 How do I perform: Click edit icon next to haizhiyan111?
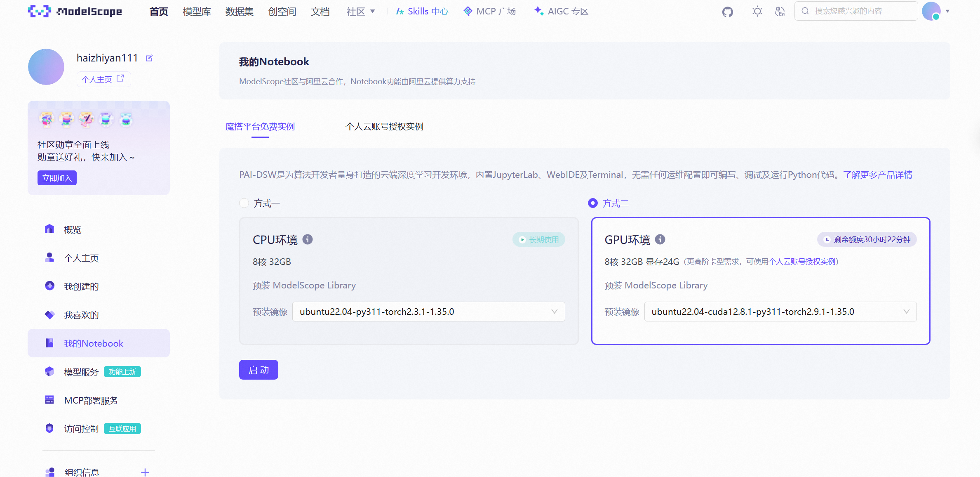(x=149, y=58)
